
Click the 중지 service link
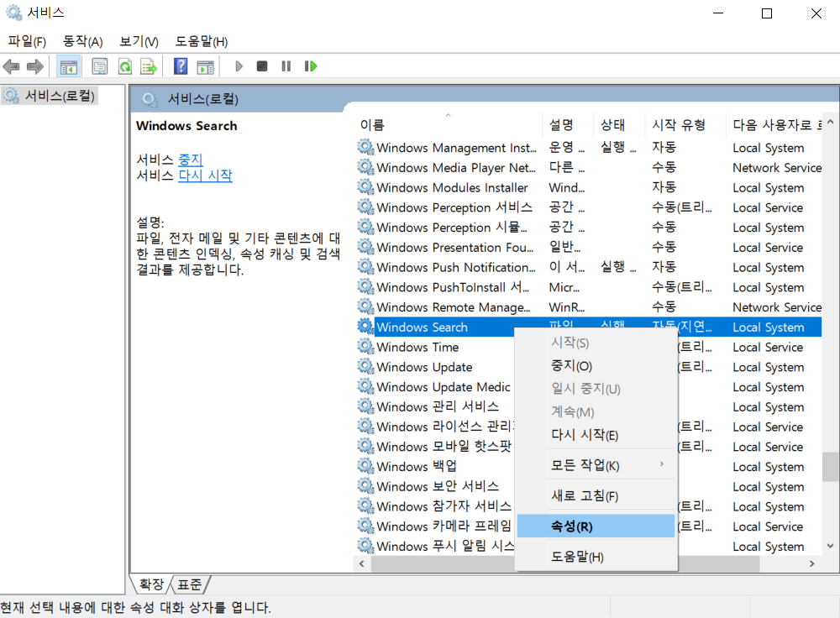[190, 160]
